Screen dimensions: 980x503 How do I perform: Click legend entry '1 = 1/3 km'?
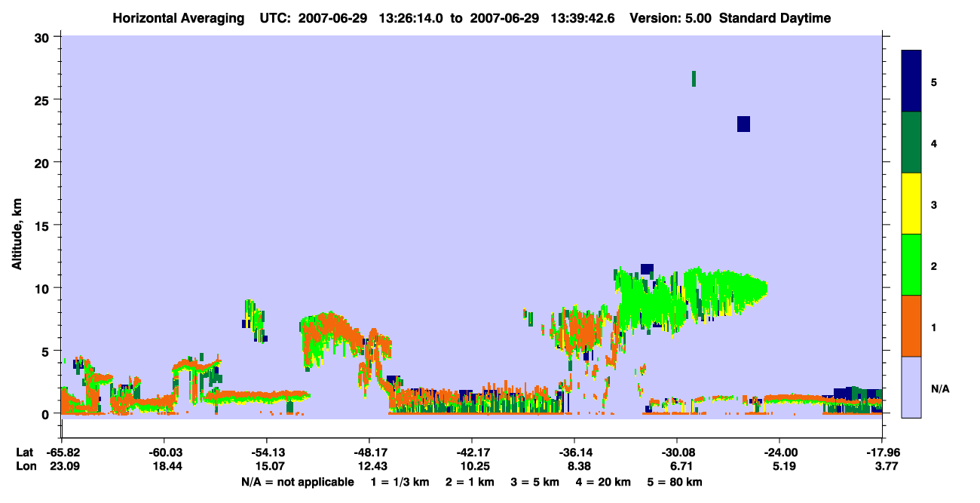400,482
